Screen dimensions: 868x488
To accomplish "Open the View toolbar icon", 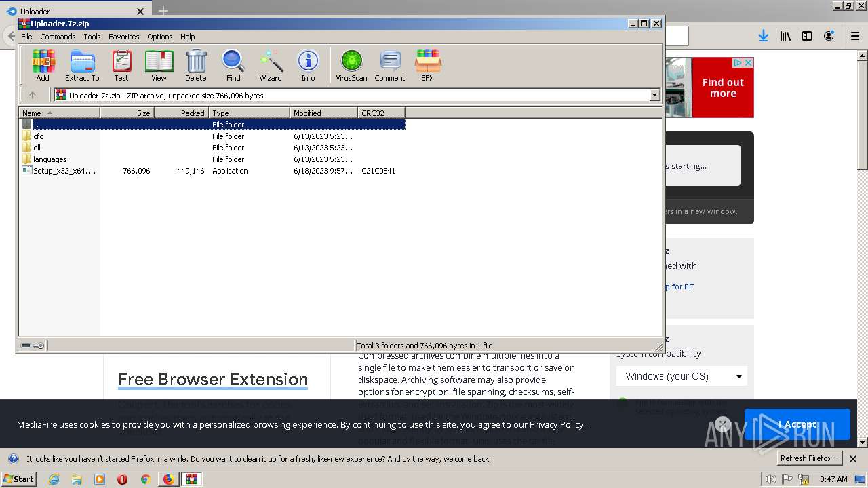I will click(x=159, y=66).
